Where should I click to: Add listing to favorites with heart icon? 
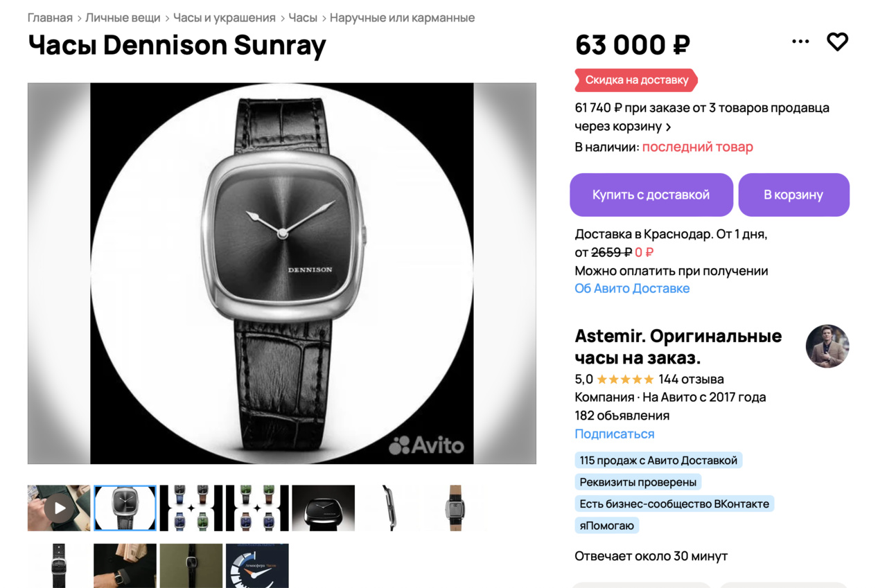837,42
